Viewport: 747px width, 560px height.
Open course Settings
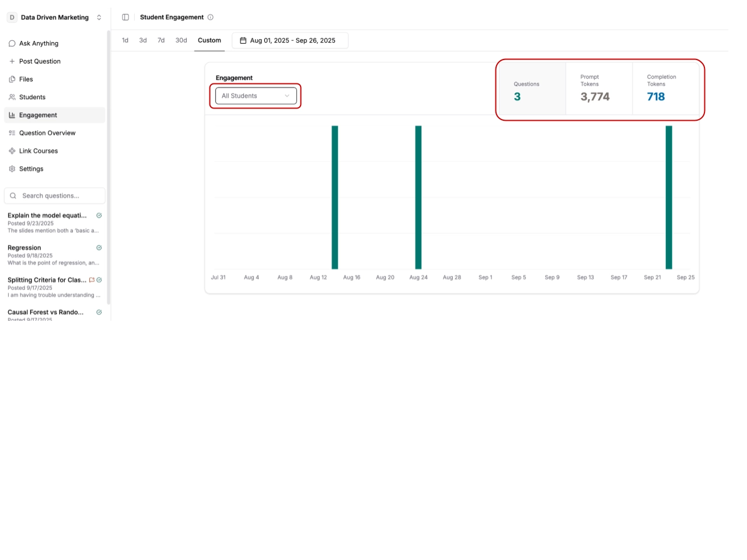click(31, 169)
